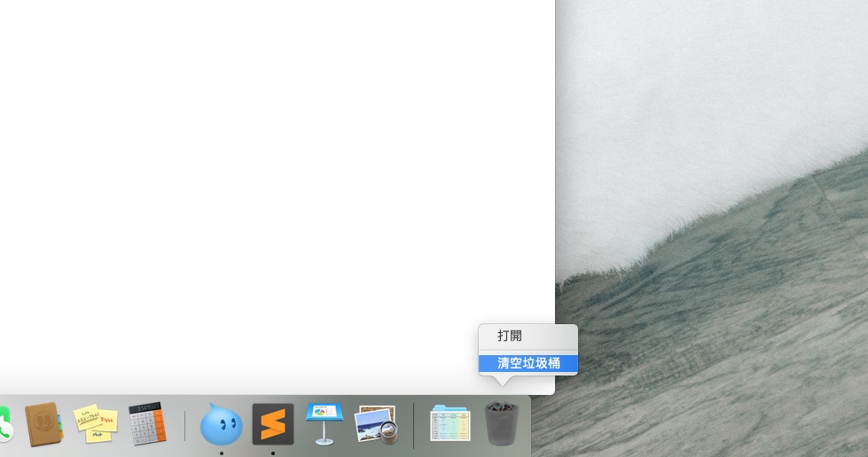Open Contacts address book in Dock
868x457 pixels.
click(43, 424)
